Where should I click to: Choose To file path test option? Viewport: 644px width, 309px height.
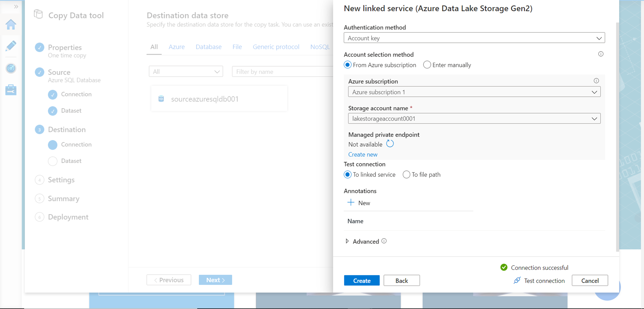point(406,175)
